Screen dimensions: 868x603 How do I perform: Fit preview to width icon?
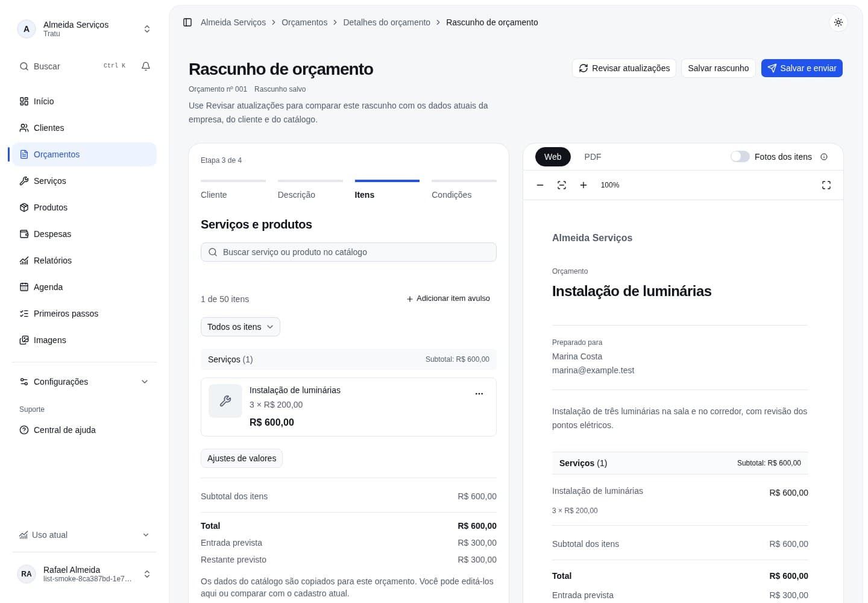[x=562, y=185]
